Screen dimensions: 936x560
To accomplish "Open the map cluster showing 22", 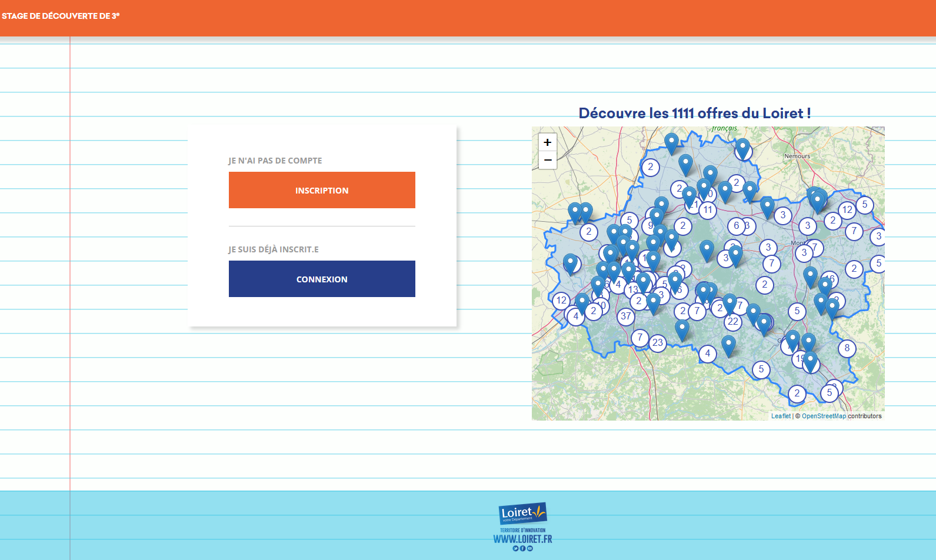I will [x=733, y=322].
